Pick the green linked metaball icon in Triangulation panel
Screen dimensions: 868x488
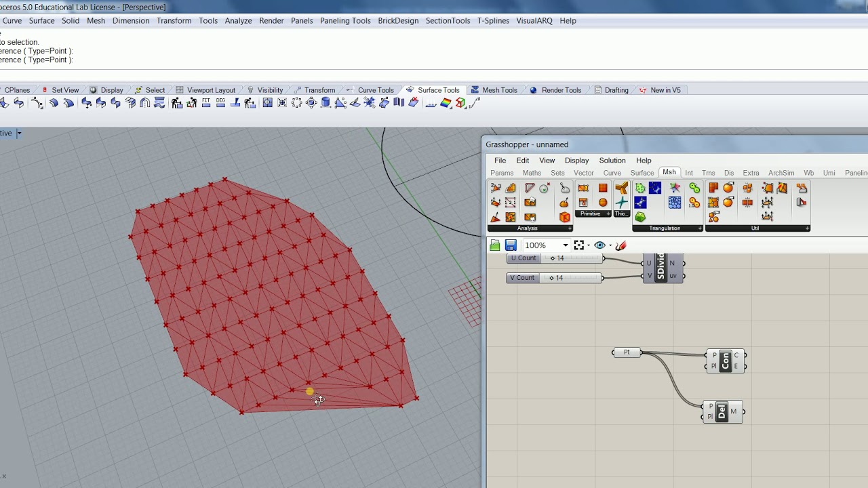pyautogui.click(x=694, y=188)
